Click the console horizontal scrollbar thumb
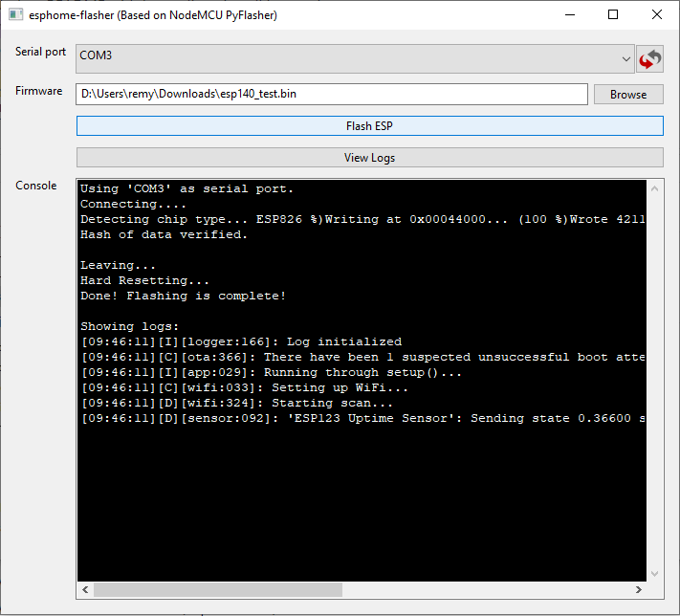 point(218,589)
